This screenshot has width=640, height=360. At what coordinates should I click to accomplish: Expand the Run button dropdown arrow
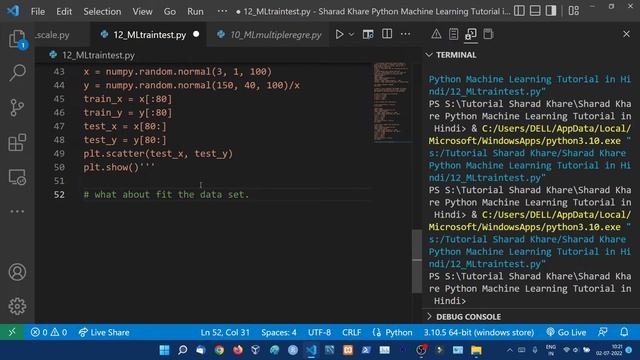(351, 35)
